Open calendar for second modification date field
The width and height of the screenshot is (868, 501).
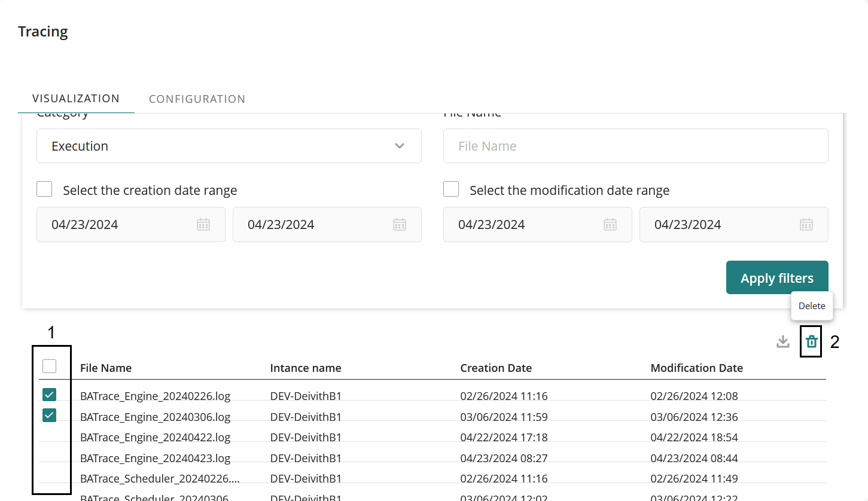[x=806, y=224]
